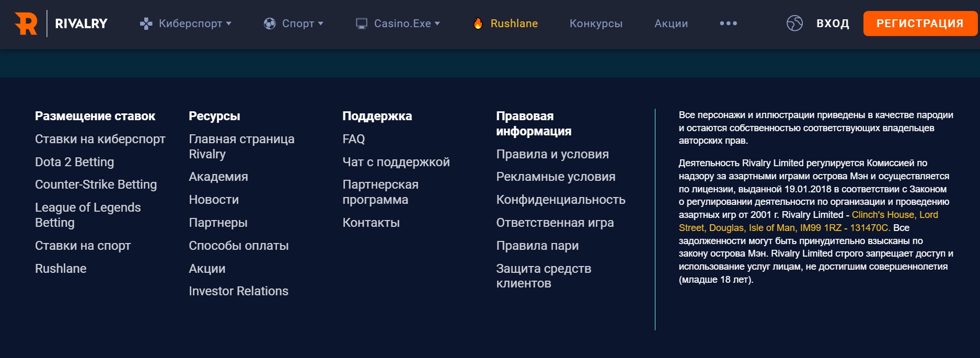Click the gamepad icon beside Киберспорт
Screen dimensions: 980x358
tap(146, 24)
